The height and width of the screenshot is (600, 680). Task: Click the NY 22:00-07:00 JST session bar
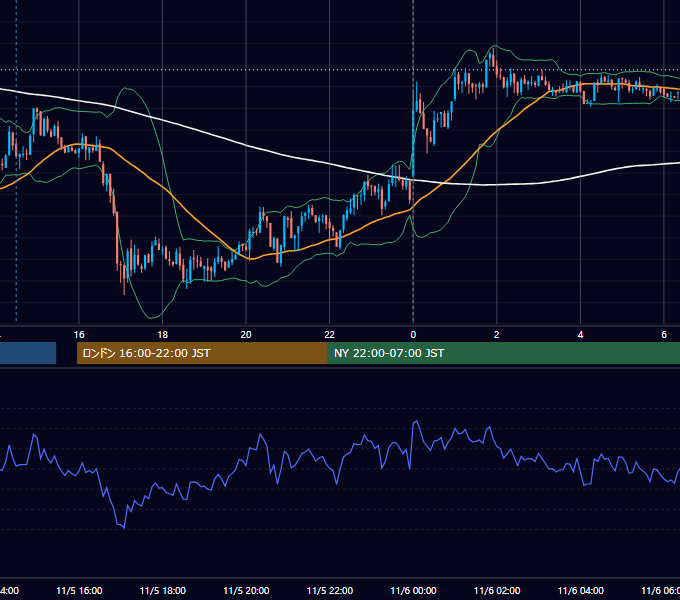[x=503, y=353]
